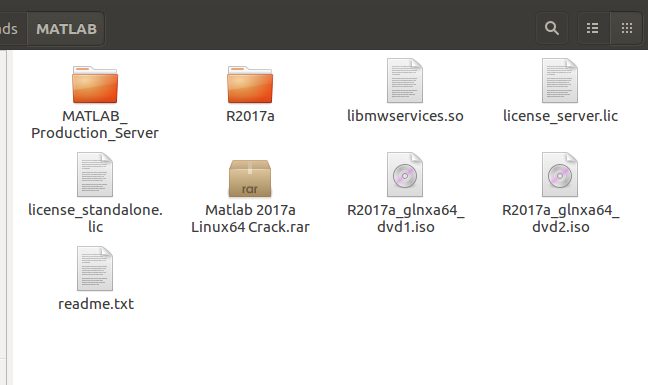This screenshot has width=648, height=385.
Task: Click the 'R2017a_glnxa64_dvd1.iso' file name
Action: click(x=405, y=218)
